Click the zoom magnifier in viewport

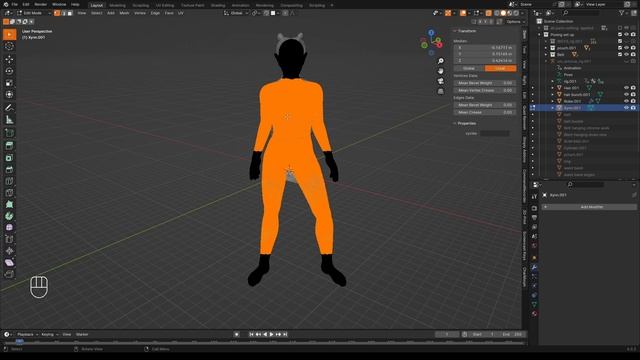coord(441,61)
